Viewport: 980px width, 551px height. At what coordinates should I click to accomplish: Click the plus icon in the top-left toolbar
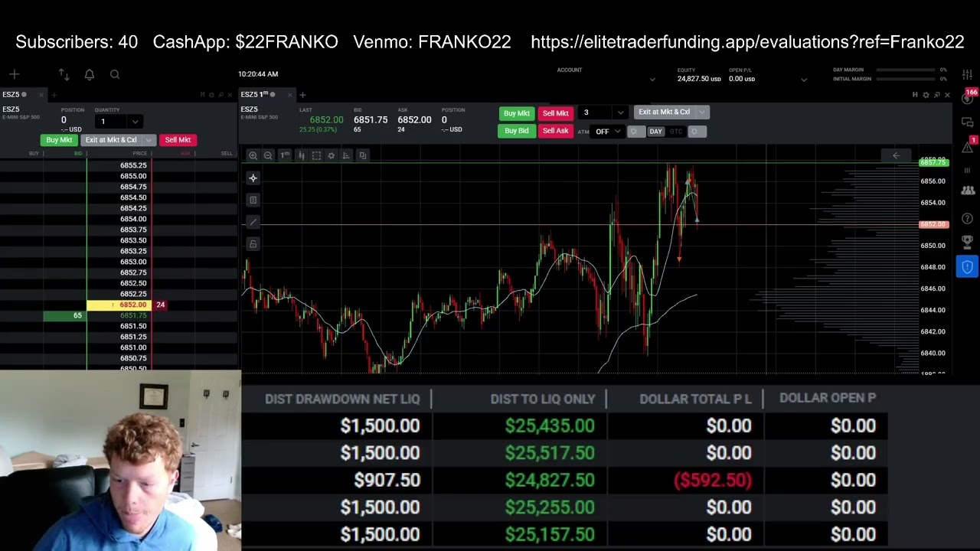(x=14, y=74)
